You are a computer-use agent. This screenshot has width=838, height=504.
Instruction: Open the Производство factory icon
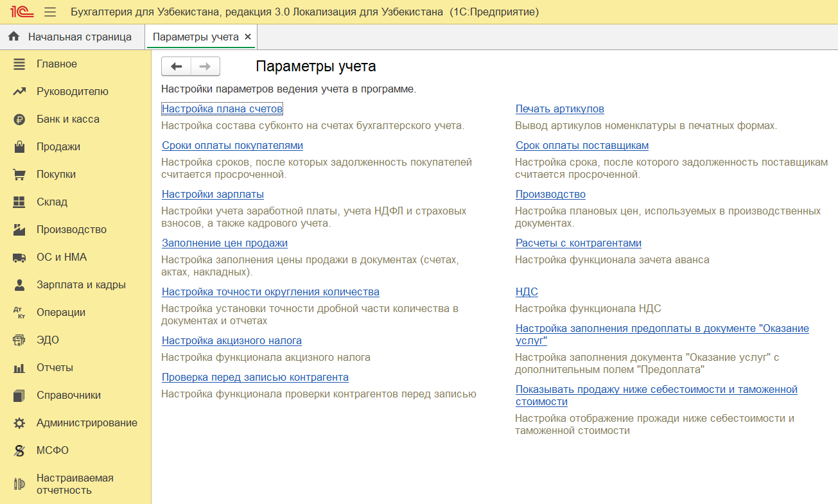point(19,230)
